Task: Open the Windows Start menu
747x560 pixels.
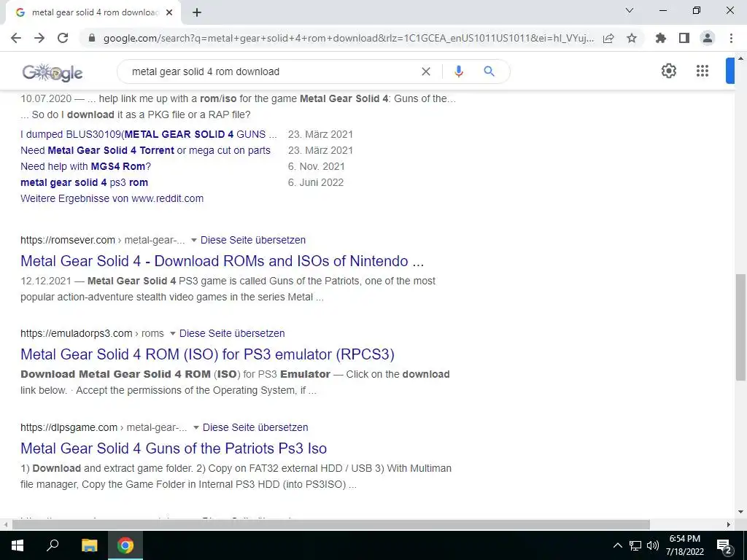Action: pyautogui.click(x=18, y=545)
